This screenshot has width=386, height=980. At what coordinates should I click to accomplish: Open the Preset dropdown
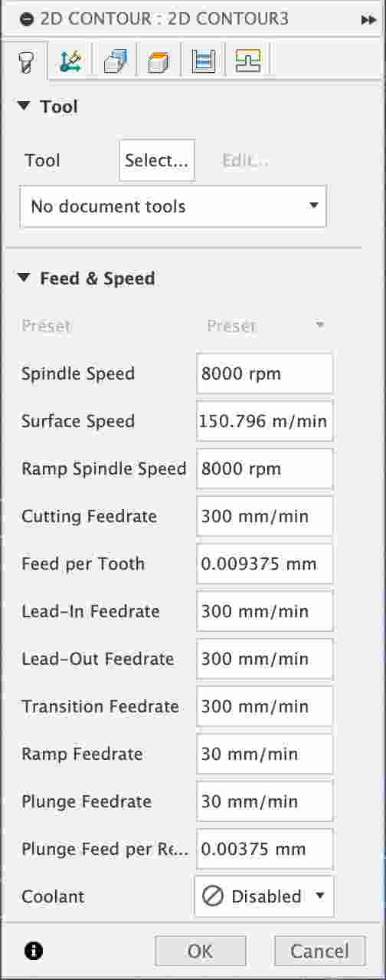click(265, 326)
